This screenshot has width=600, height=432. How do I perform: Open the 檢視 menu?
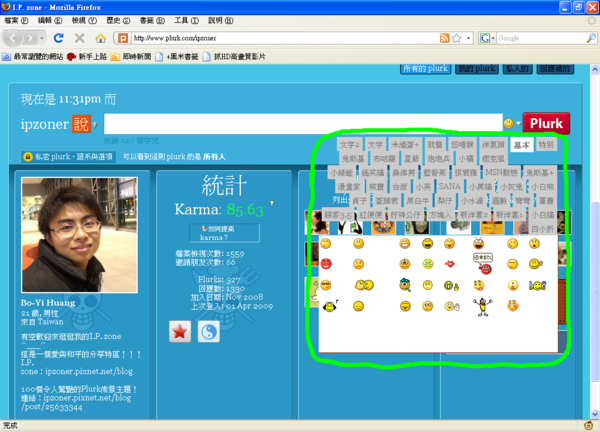click(84, 20)
